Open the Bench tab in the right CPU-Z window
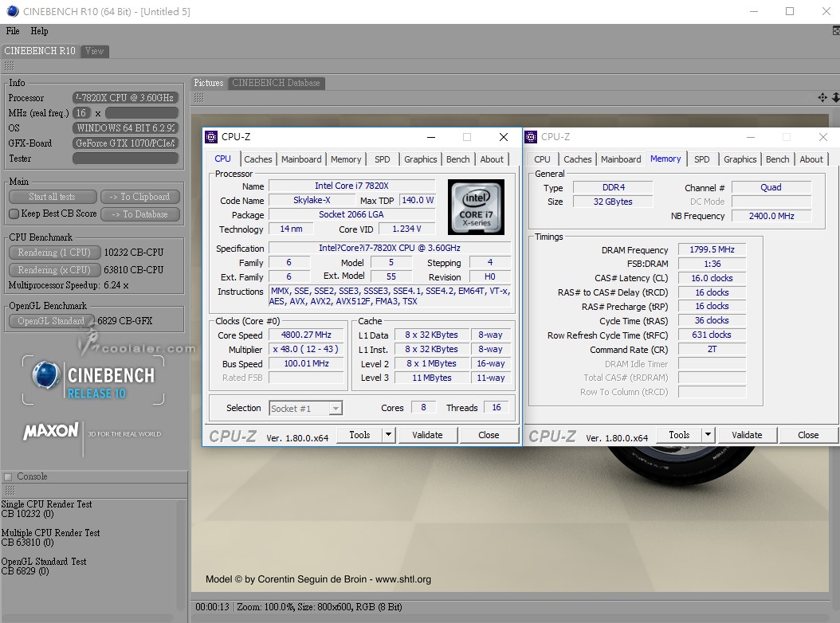This screenshot has width=840, height=623. (x=777, y=159)
